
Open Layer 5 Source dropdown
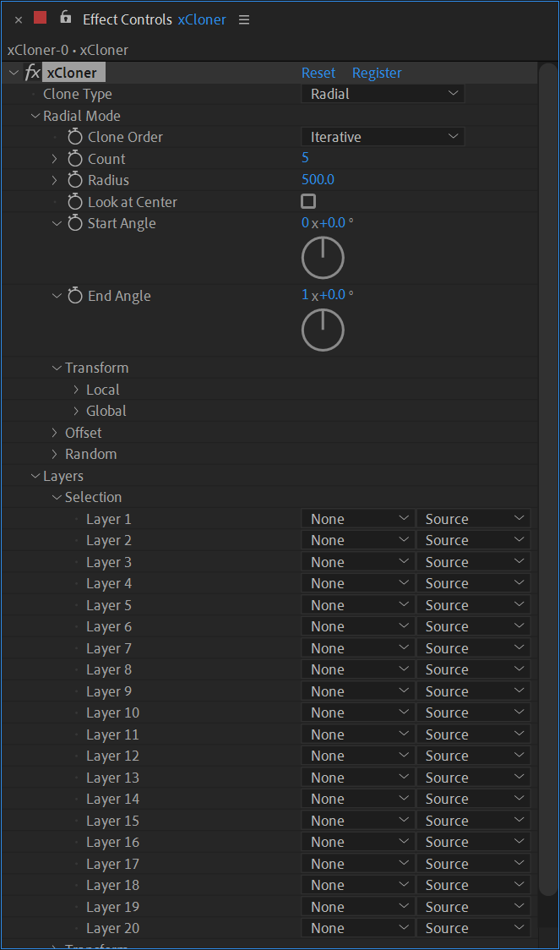474,604
